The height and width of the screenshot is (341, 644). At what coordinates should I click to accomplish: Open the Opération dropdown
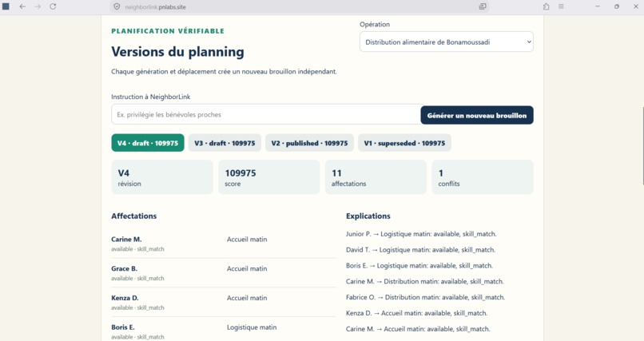tap(447, 42)
